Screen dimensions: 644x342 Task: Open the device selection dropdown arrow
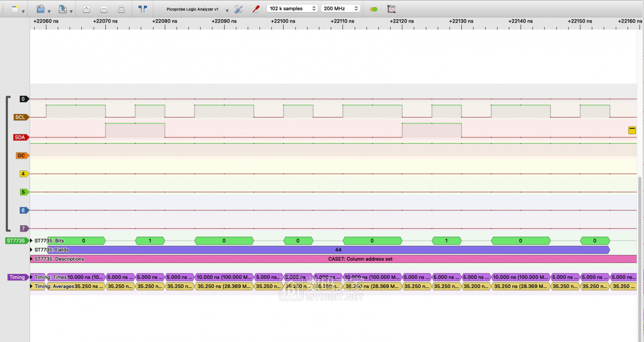tap(227, 11)
